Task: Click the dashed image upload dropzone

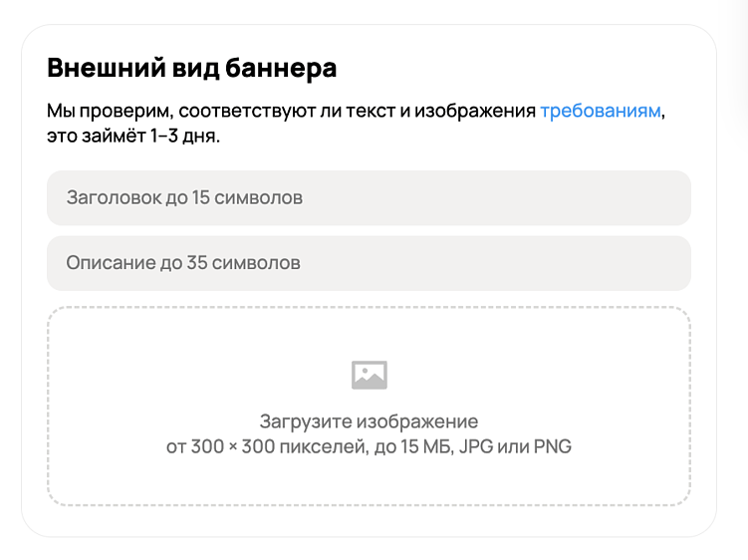Action: pyautogui.click(x=369, y=407)
